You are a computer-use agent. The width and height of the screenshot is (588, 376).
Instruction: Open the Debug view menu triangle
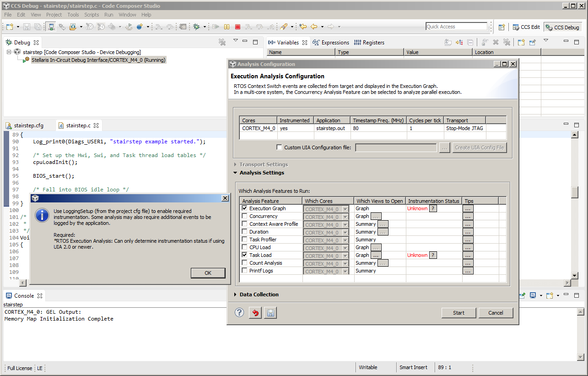235,41
